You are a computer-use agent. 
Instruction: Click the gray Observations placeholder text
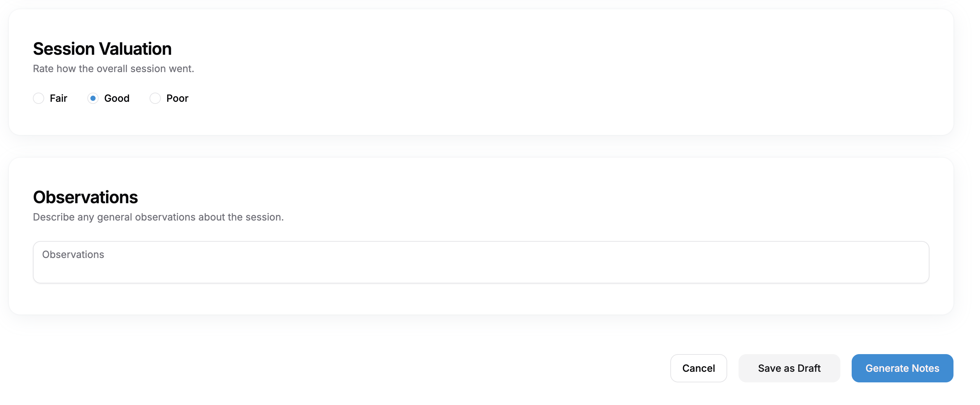tap(73, 254)
